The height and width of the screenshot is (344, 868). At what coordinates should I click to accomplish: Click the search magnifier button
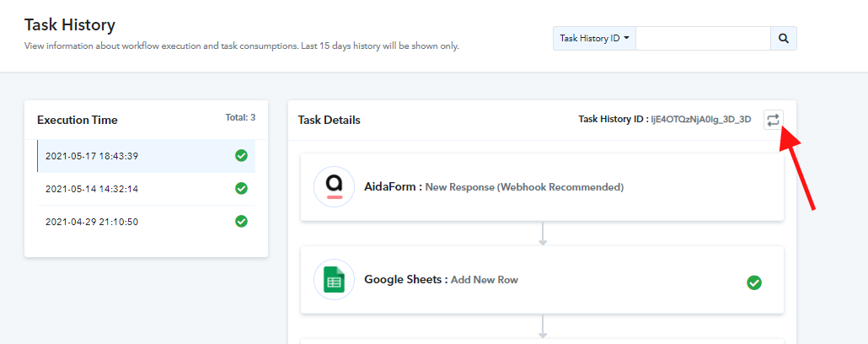coord(783,39)
